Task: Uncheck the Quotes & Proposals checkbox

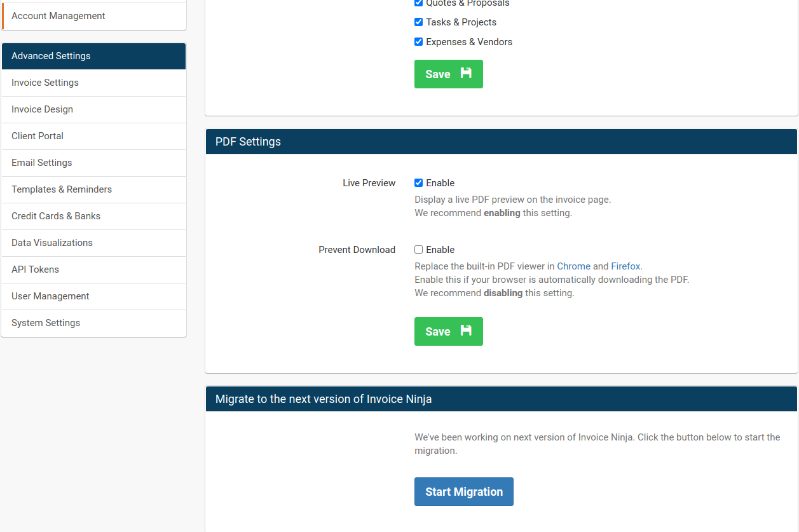Action: coord(418,3)
